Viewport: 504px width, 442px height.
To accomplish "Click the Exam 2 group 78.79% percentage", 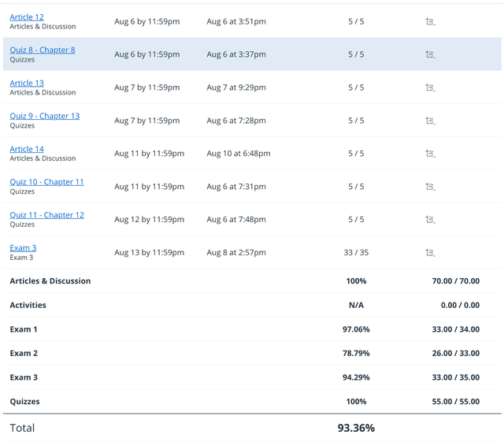I will [356, 353].
